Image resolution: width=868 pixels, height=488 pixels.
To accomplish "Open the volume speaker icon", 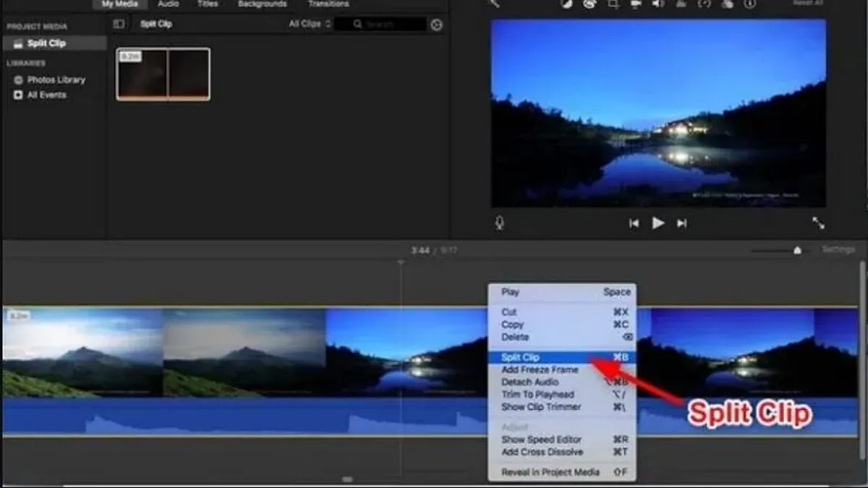I will pos(658,4).
